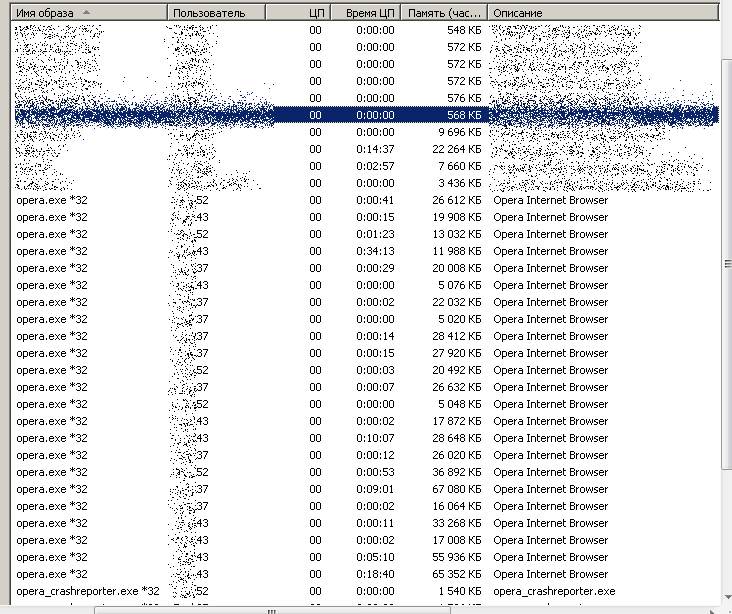Screen dimensions: 732x614
Task: Select the 17 008 КБ memory cell
Action: click(x=457, y=540)
